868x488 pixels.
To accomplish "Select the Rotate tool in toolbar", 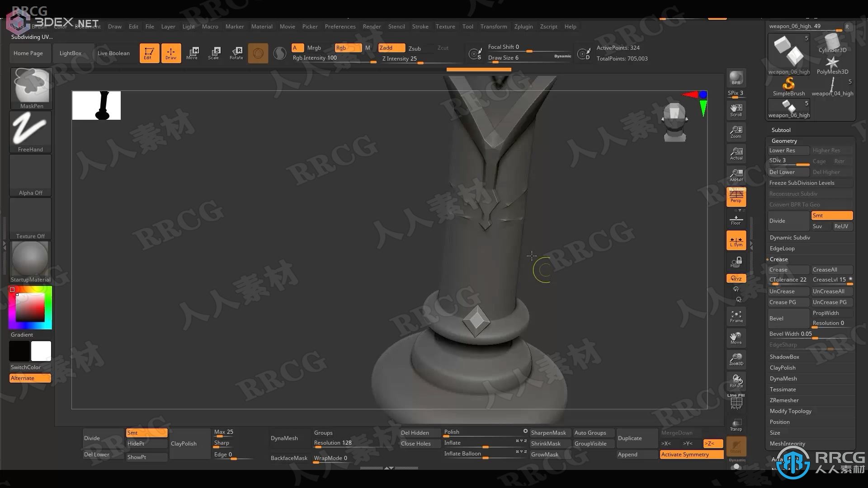I will (x=236, y=52).
